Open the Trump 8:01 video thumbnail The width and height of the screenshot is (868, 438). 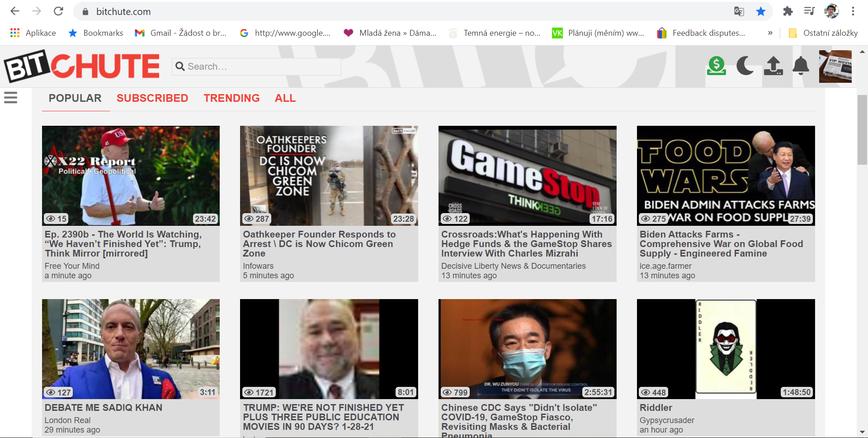(329, 349)
